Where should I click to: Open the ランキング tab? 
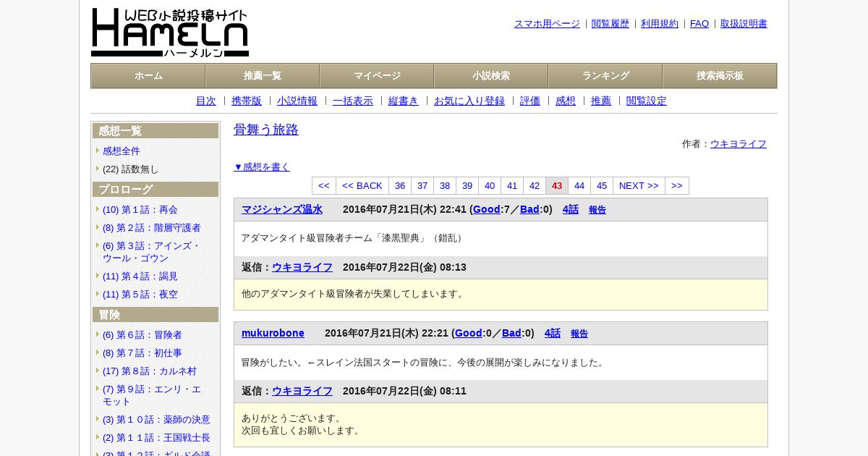coord(605,76)
